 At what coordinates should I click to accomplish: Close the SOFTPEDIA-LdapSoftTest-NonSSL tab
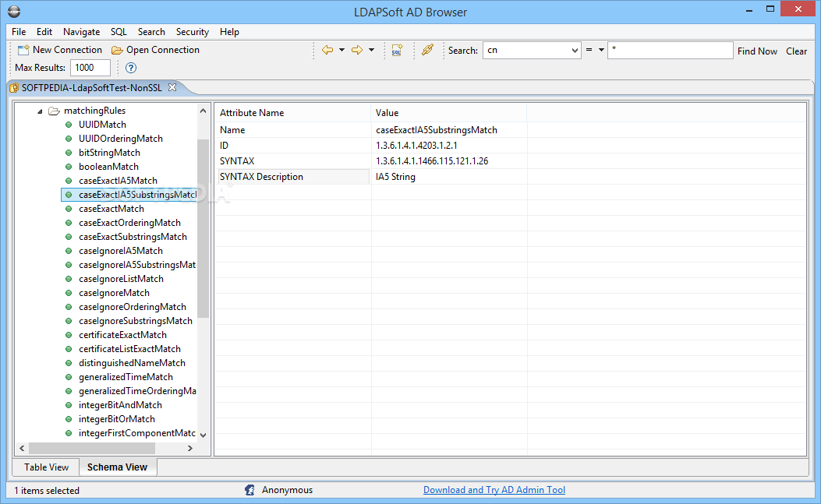172,87
